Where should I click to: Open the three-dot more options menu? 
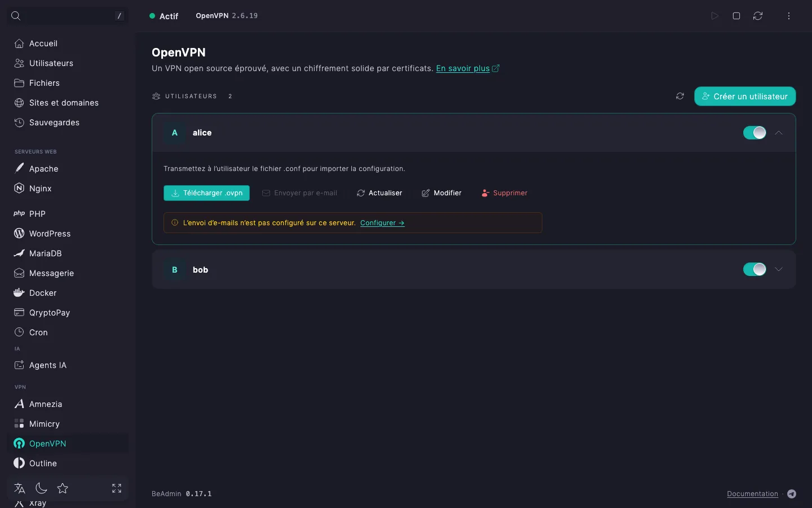coord(789,16)
